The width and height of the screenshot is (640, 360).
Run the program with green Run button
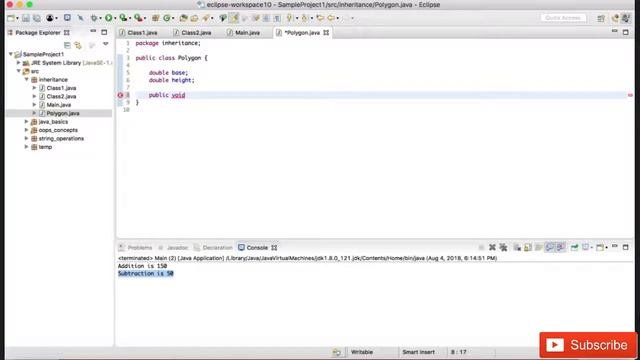click(x=109, y=18)
